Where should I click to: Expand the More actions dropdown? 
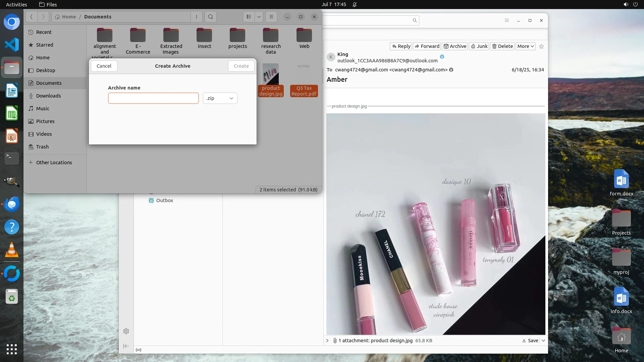point(525,46)
